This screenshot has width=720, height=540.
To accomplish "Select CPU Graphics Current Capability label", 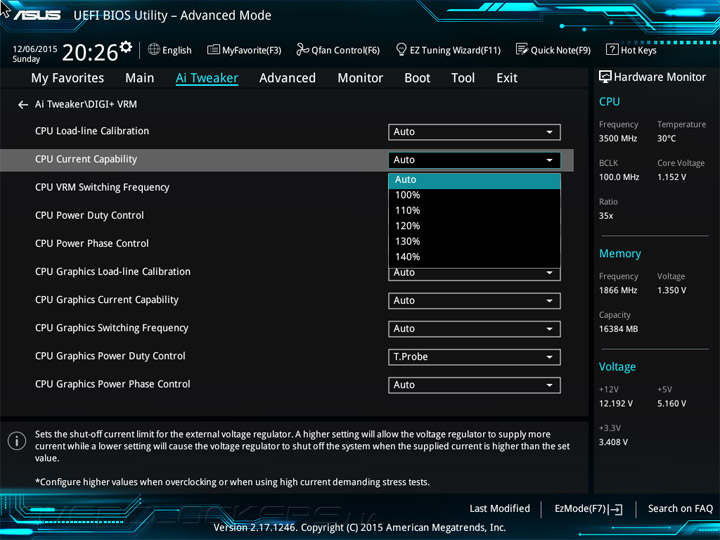I will [x=107, y=300].
